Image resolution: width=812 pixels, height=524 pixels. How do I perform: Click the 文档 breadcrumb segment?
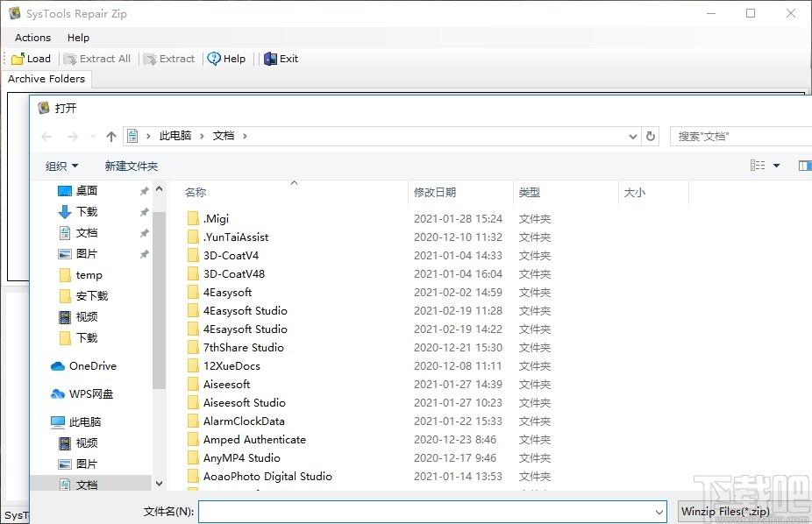pos(224,136)
